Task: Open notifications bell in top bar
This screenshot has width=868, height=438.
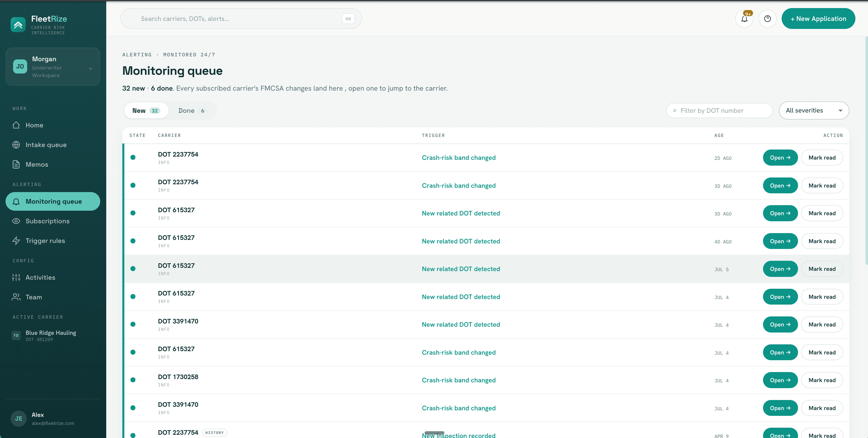Action: [x=744, y=19]
